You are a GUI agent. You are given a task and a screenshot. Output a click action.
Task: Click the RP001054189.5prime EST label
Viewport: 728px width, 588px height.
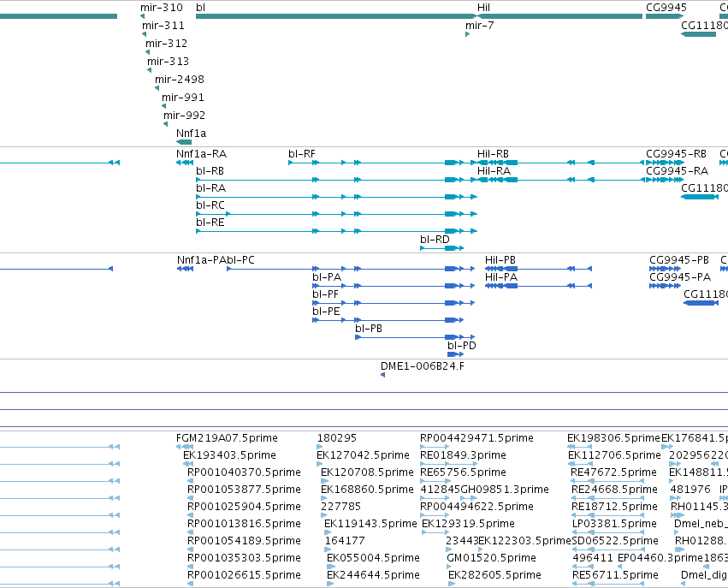click(x=244, y=541)
